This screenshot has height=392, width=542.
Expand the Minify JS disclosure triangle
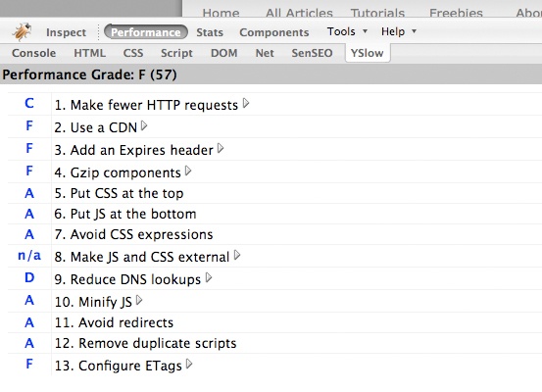point(139,300)
